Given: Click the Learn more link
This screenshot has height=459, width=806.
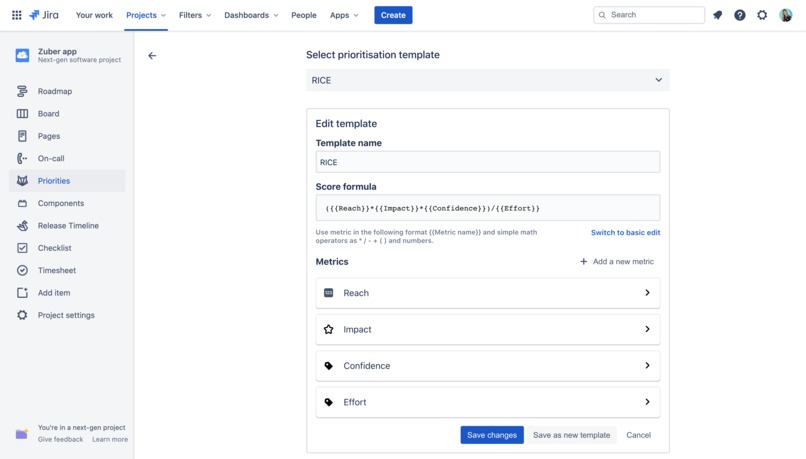Looking at the screenshot, I should [x=110, y=439].
